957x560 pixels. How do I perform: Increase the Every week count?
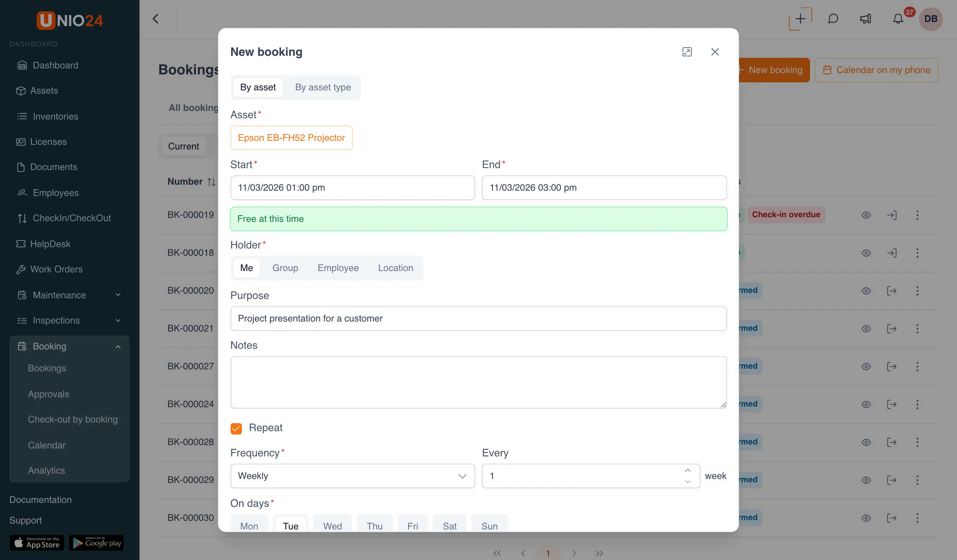click(688, 470)
